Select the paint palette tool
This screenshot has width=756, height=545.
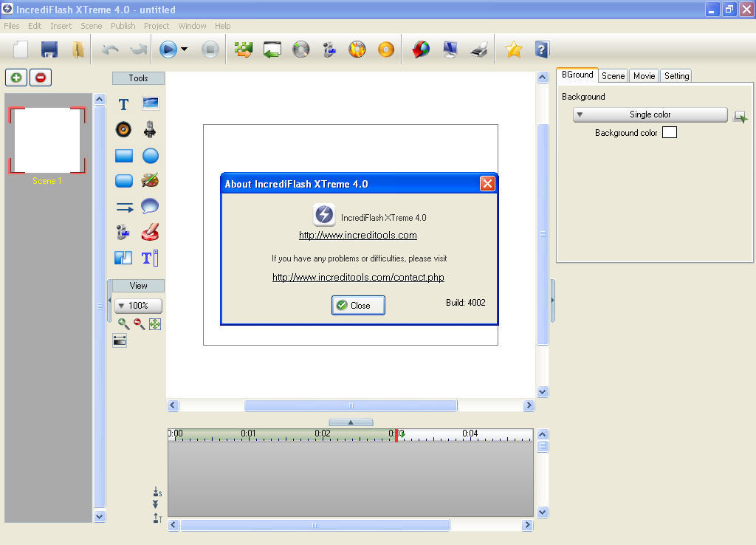tap(150, 181)
